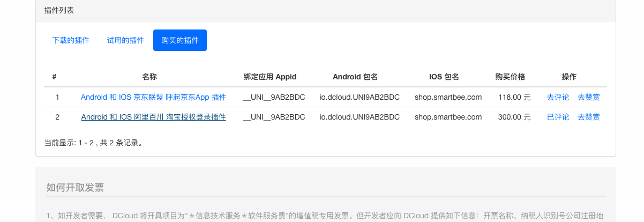Click the 购买价格 column header
Image resolution: width=644 pixels, height=222 pixels.
click(510, 77)
